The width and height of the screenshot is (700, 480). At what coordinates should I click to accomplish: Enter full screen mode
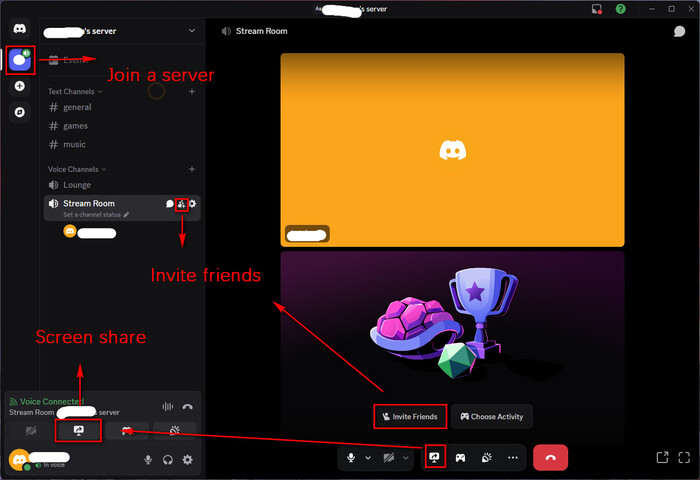684,458
